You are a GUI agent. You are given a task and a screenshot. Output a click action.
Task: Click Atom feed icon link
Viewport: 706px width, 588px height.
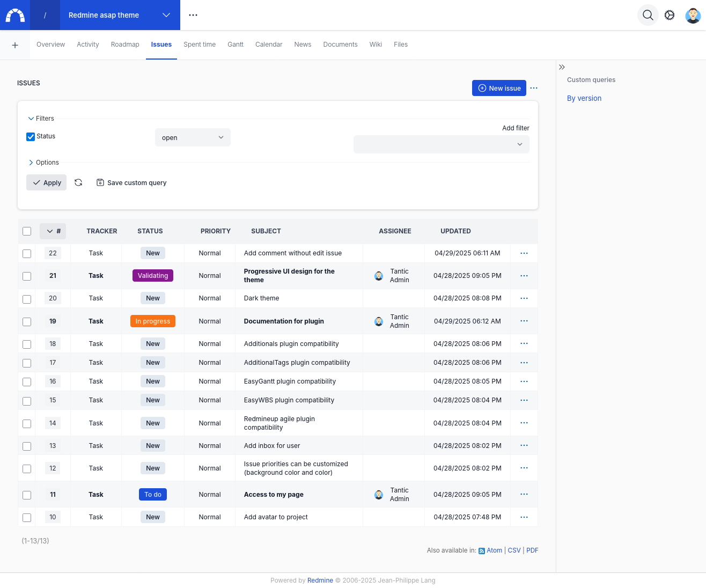[482, 551]
